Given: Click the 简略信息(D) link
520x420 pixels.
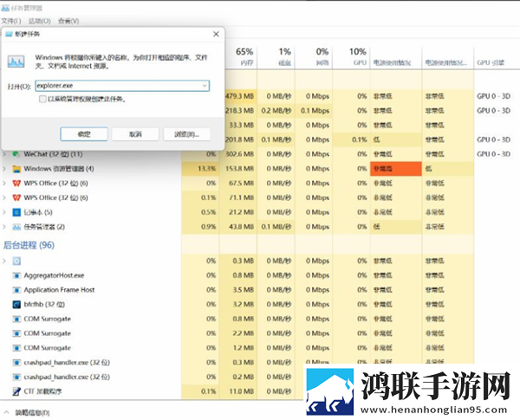Looking at the screenshot, I should (x=33, y=413).
